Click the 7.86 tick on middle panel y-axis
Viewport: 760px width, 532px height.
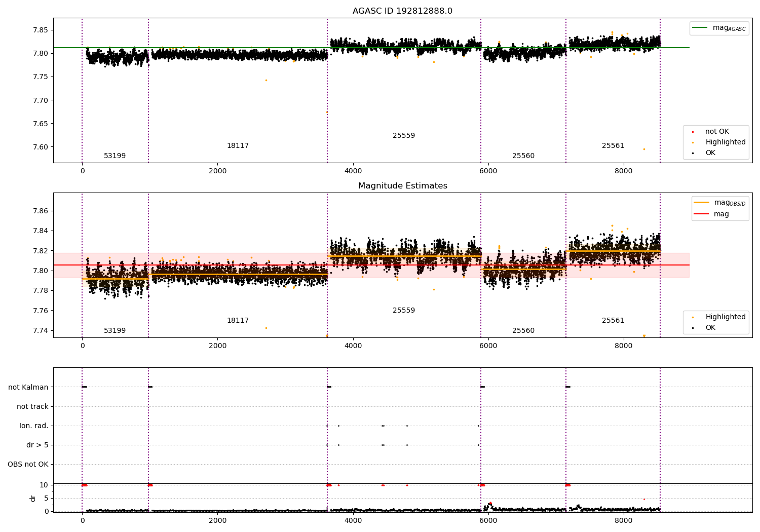[41, 211]
